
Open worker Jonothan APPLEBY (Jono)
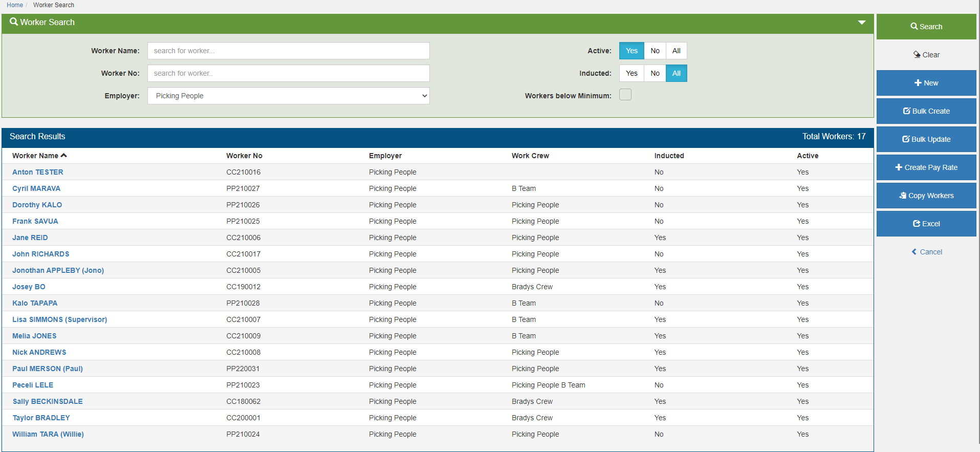pos(58,270)
